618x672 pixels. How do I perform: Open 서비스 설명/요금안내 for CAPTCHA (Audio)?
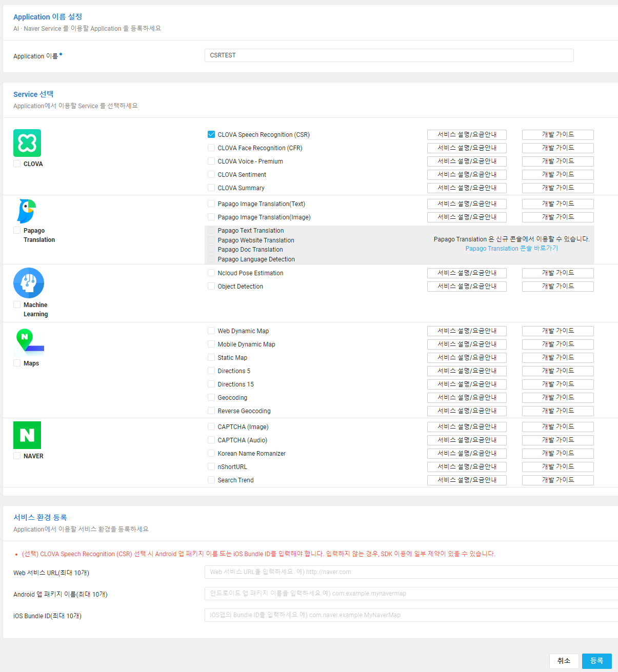(x=467, y=440)
